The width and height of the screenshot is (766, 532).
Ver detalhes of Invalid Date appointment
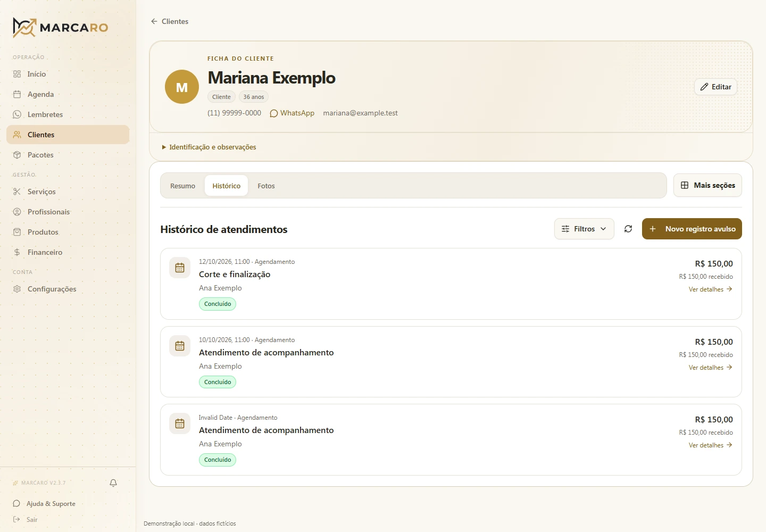point(711,445)
